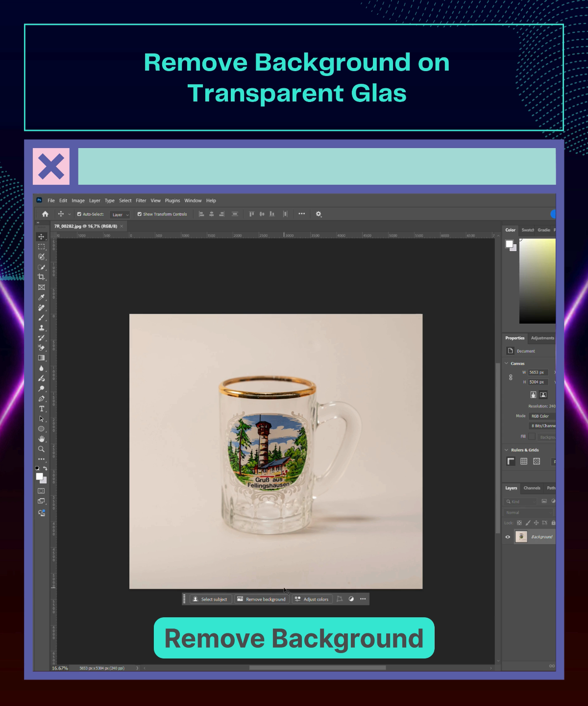Open the Auto-Select Layer dropdown
Viewport: 588px width, 706px height.
pyautogui.click(x=120, y=214)
